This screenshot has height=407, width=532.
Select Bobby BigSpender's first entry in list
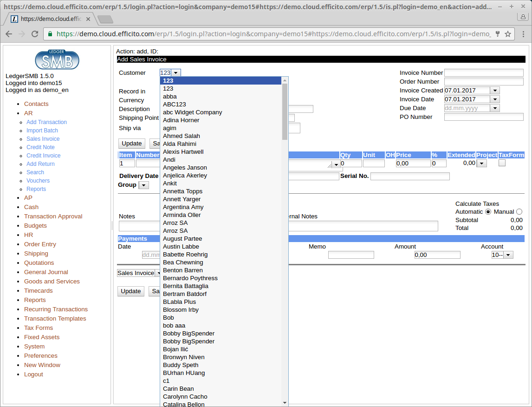(188, 334)
